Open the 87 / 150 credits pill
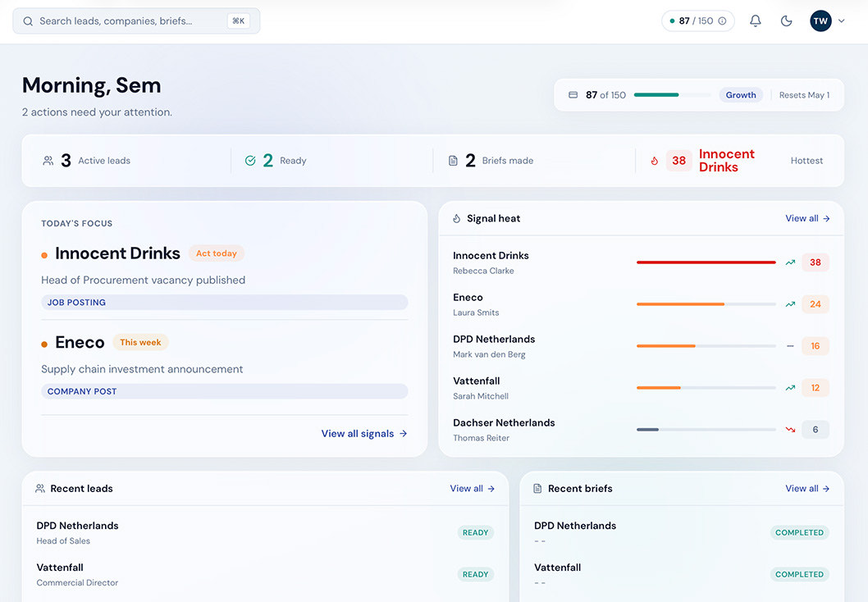Screen dimensions: 868x602 tap(697, 21)
